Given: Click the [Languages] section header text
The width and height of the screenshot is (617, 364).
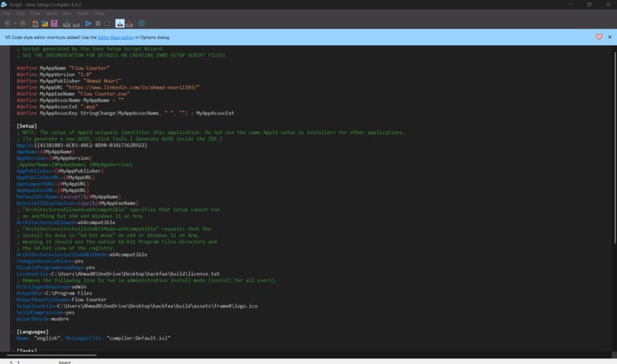Looking at the screenshot, I should pos(33,332).
